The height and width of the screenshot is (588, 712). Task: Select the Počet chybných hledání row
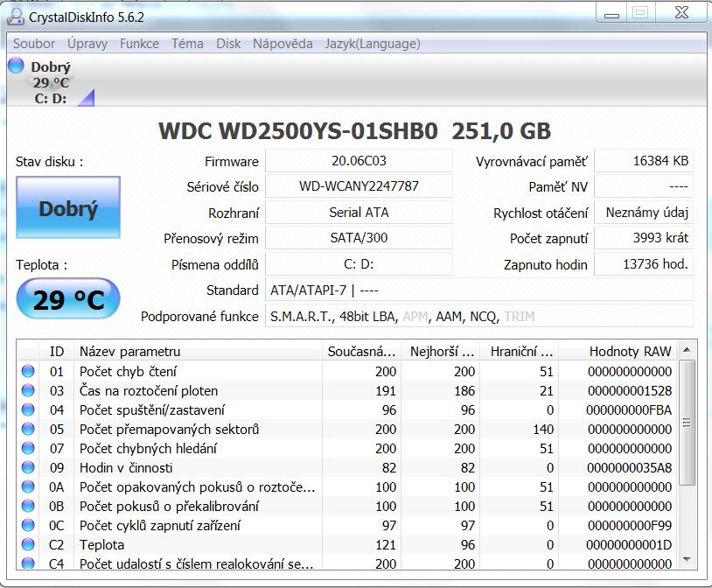click(x=347, y=449)
